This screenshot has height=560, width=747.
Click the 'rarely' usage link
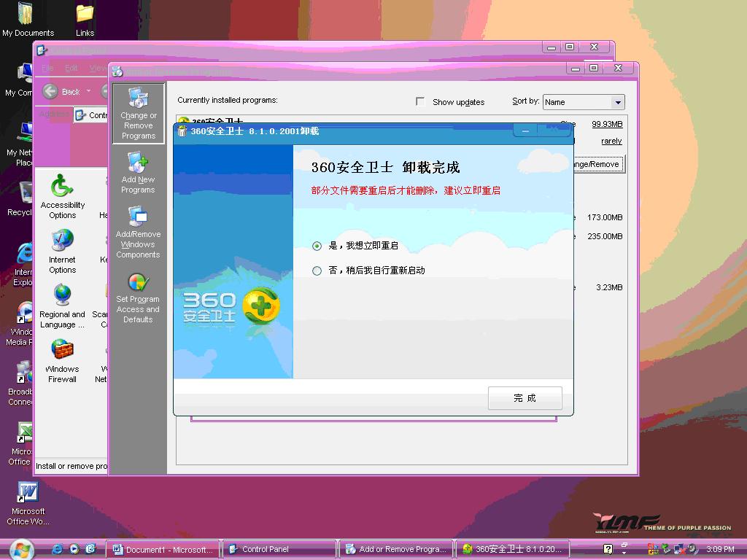point(612,141)
